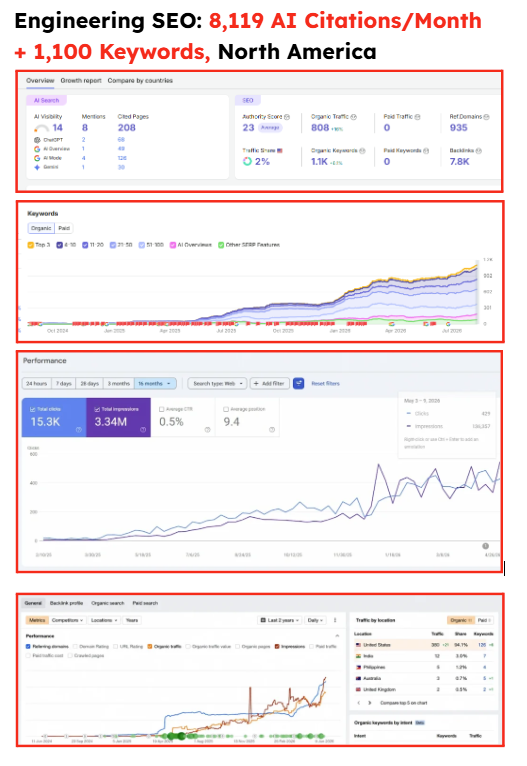
Task: Open the Paid search tab
Action: pyautogui.click(x=145, y=603)
